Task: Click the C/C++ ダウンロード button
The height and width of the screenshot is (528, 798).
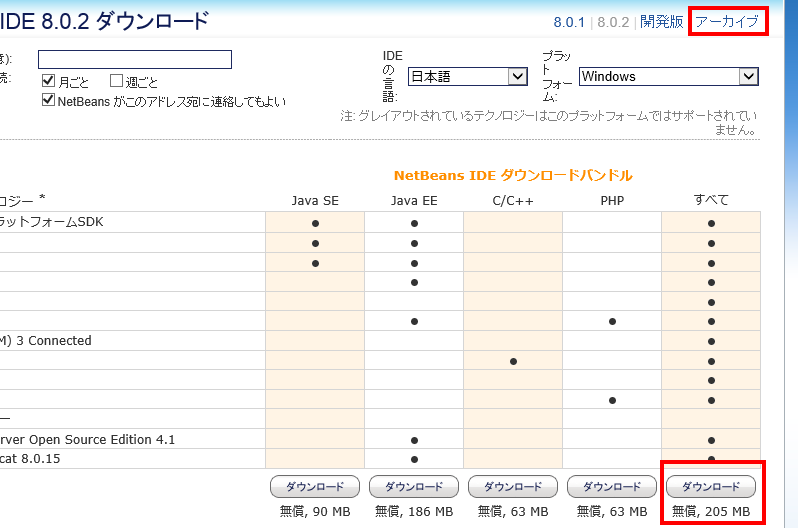Action: pos(512,487)
